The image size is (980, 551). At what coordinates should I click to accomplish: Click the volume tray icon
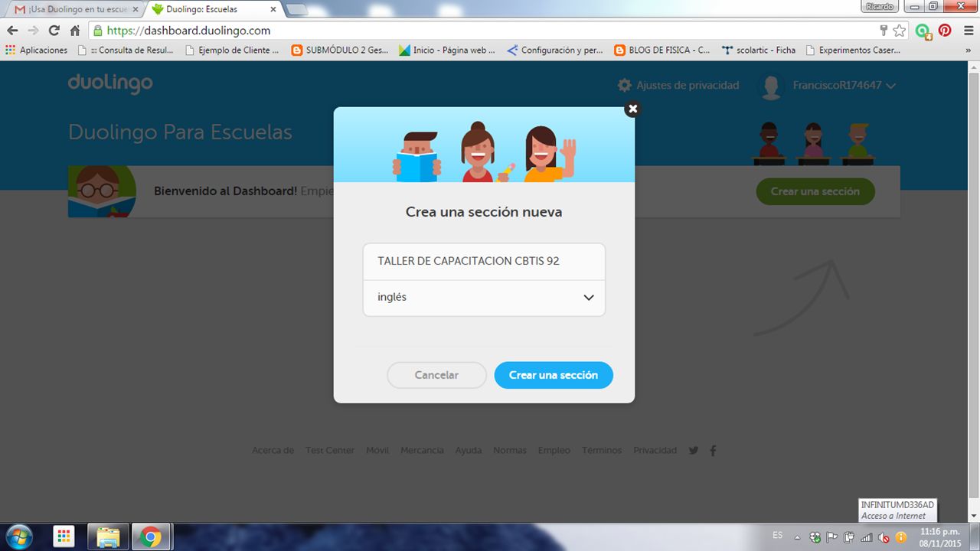point(884,537)
